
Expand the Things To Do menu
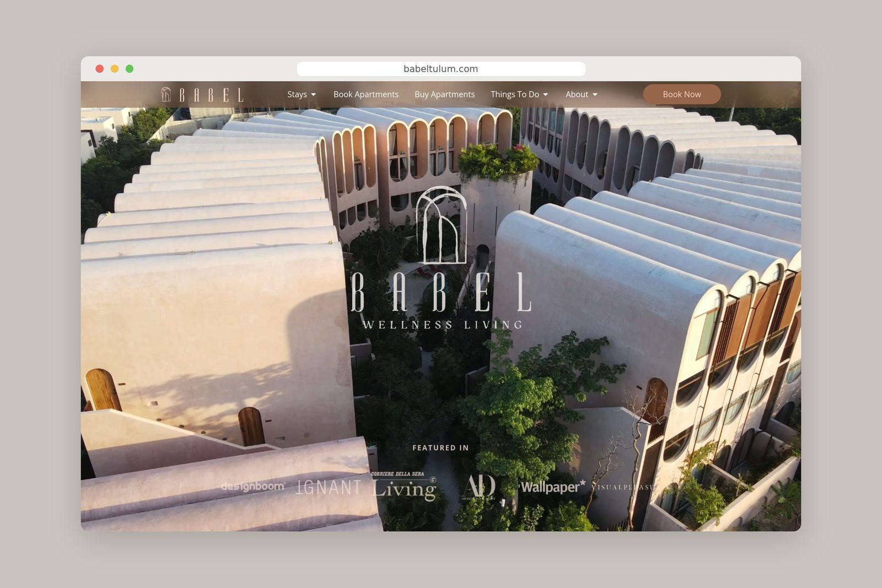coord(519,94)
